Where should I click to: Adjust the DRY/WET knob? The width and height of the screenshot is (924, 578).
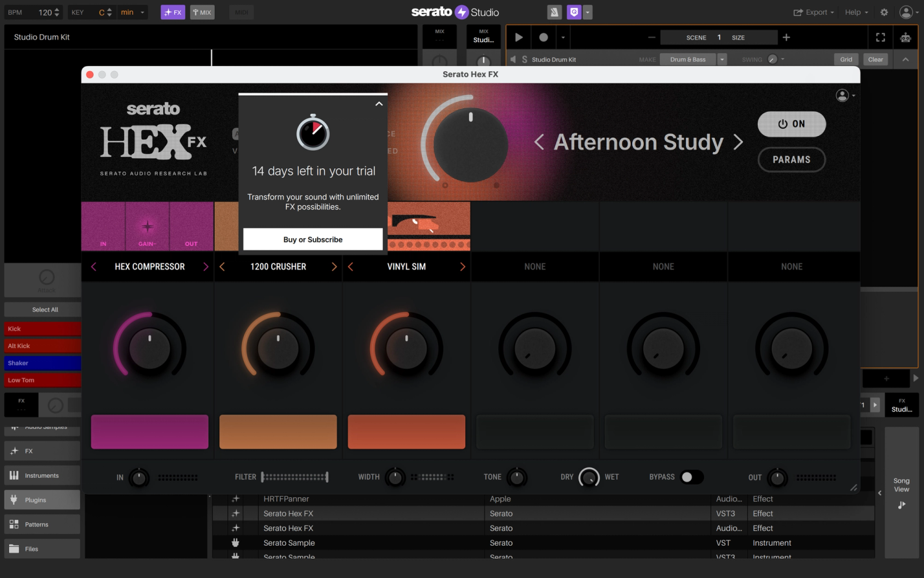[589, 477]
